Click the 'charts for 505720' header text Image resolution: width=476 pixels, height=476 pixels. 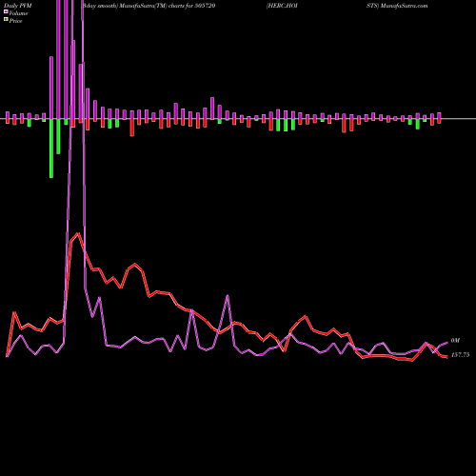click(191, 6)
